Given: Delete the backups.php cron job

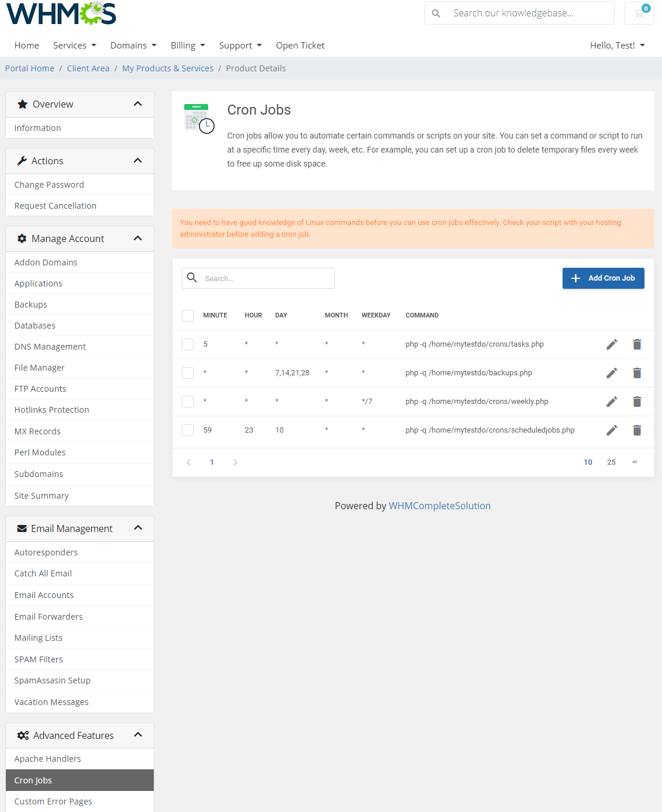Looking at the screenshot, I should tap(637, 373).
